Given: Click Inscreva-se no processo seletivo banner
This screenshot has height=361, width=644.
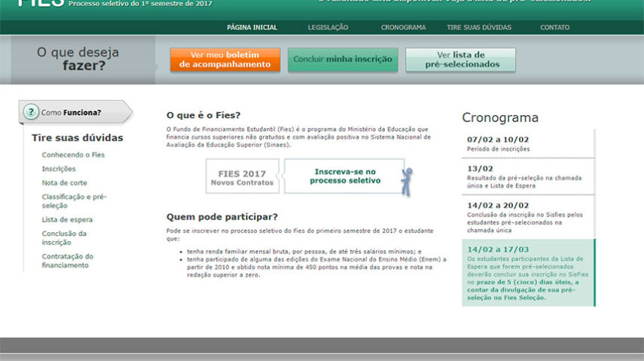Looking at the screenshot, I should [x=344, y=176].
